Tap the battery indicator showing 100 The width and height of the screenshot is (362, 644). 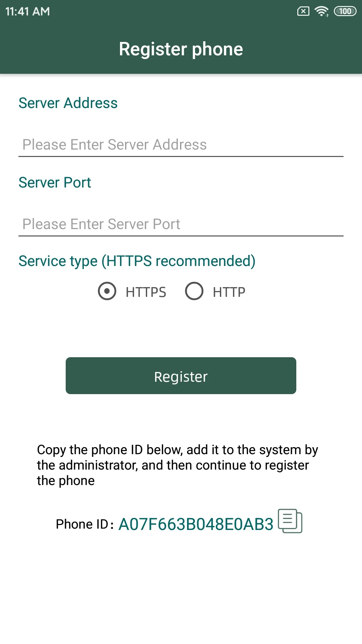click(345, 11)
